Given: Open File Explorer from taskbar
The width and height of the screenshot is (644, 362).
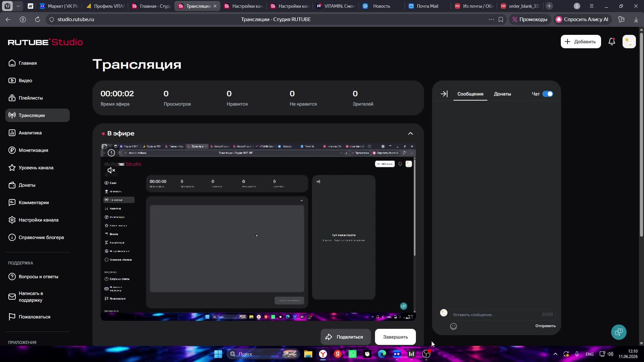Looking at the screenshot, I should [308, 354].
